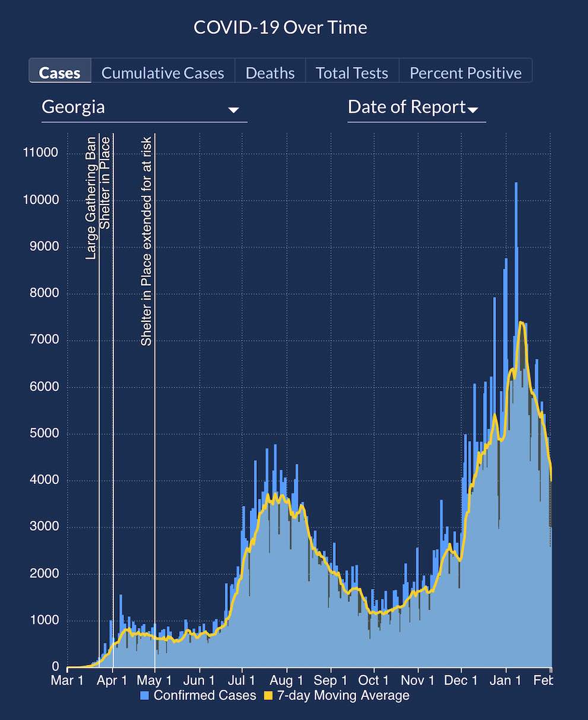
Task: Click the arrow beside Georgia
Action: (233, 110)
